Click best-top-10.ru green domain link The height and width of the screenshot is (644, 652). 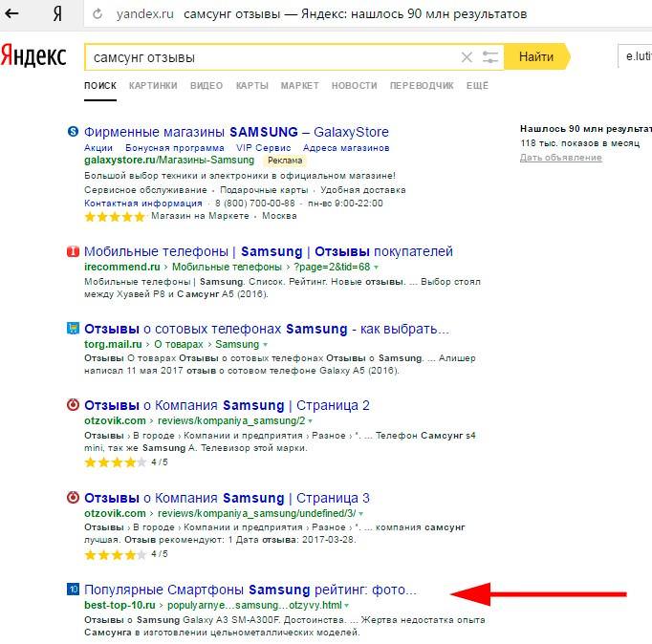click(x=120, y=605)
